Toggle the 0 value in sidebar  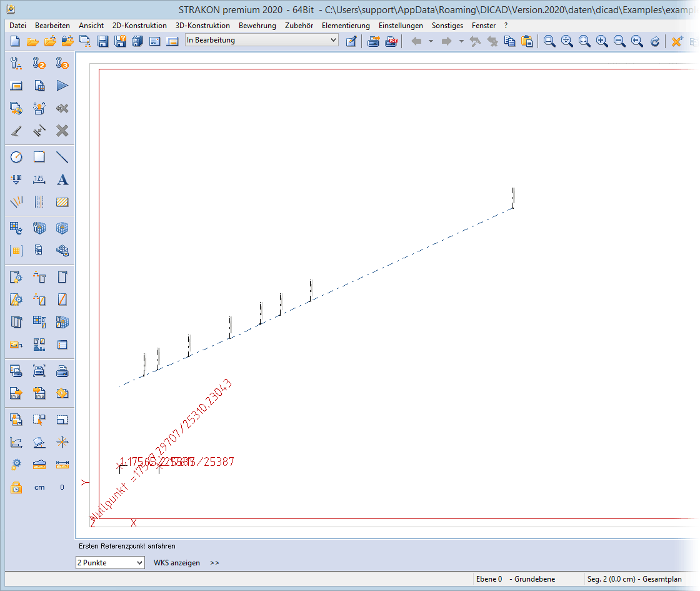62,487
